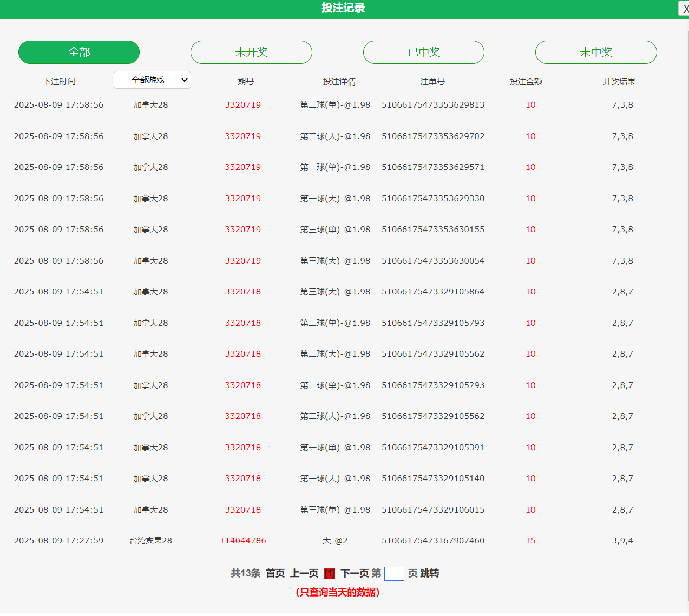The width and height of the screenshot is (689, 616).
Task: Click period number 114044786
Action: 243,541
